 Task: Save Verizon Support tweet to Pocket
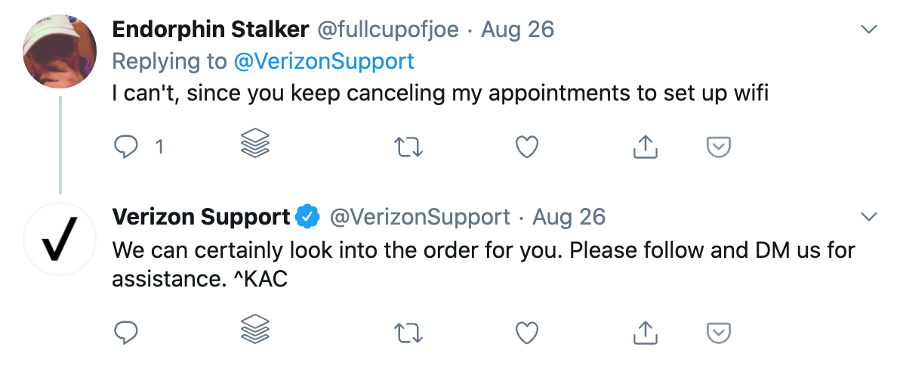click(x=718, y=332)
